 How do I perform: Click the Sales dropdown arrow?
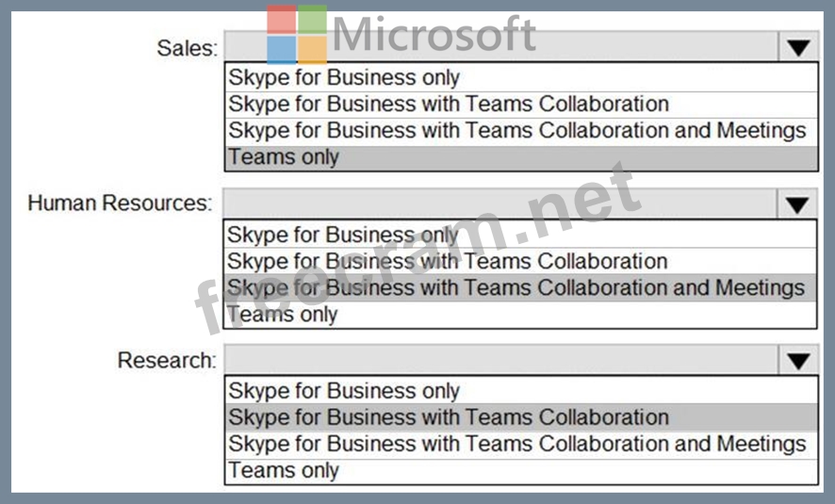798,48
